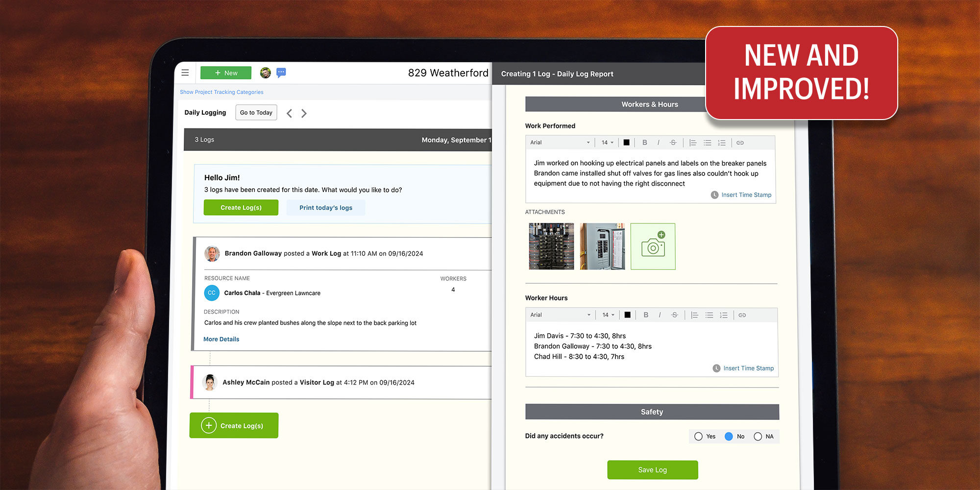980x490 pixels.
Task: Open the font size 14 dropdown
Action: [x=606, y=142]
